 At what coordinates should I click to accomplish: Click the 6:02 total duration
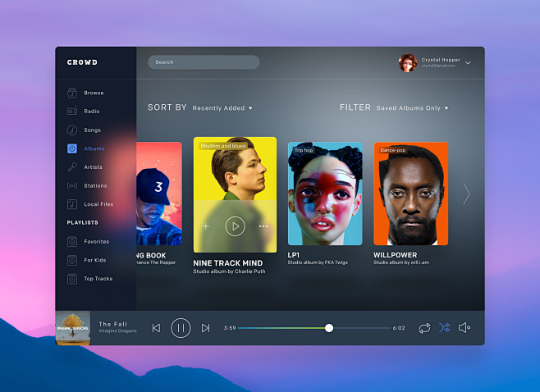[x=399, y=328]
